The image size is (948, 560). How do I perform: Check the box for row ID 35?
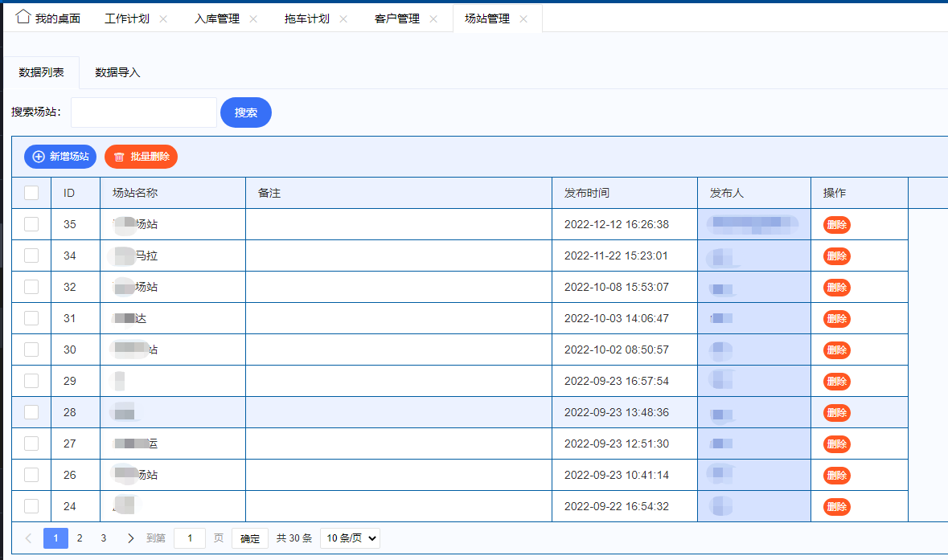click(x=31, y=224)
